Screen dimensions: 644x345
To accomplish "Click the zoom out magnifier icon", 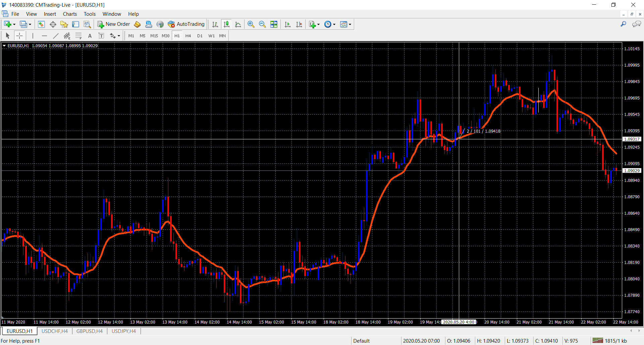I will pyautogui.click(x=262, y=24).
